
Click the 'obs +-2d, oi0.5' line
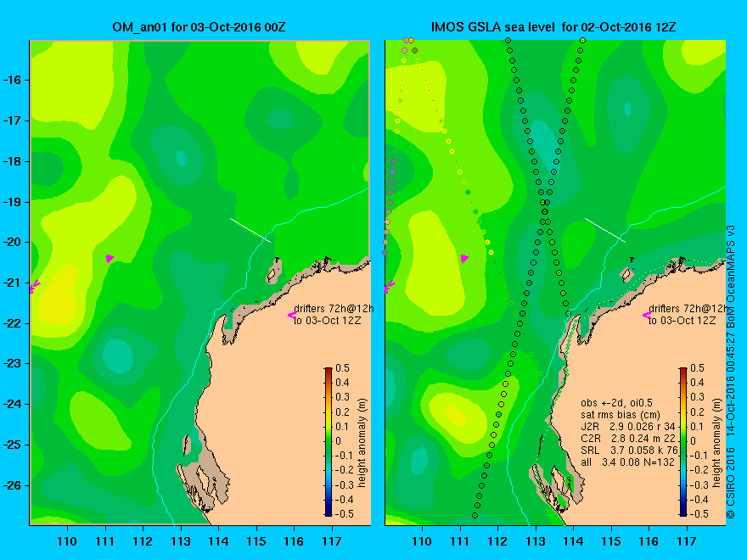coord(616,403)
